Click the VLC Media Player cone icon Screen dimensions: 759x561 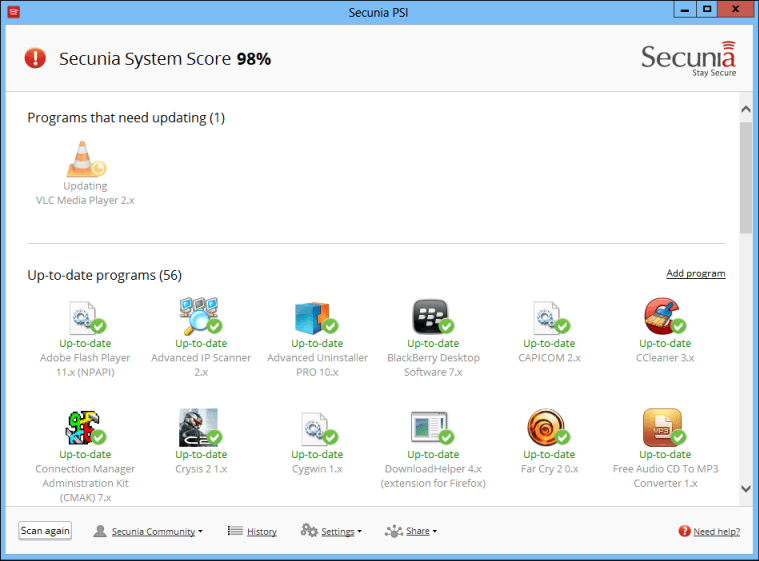coord(86,159)
